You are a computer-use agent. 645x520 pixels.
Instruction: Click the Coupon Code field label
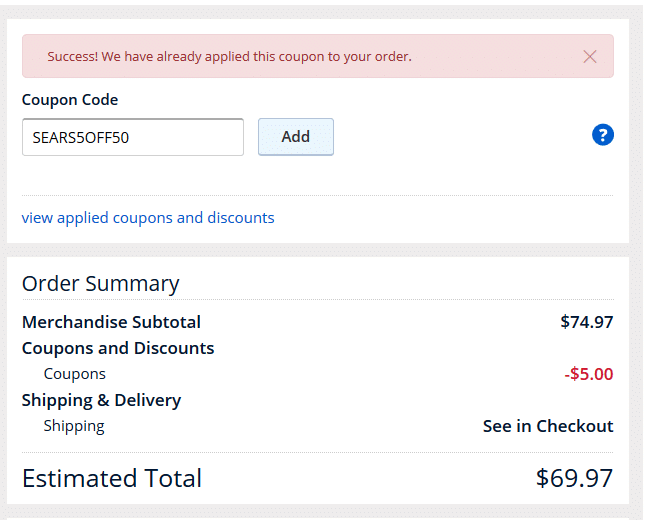[70, 100]
